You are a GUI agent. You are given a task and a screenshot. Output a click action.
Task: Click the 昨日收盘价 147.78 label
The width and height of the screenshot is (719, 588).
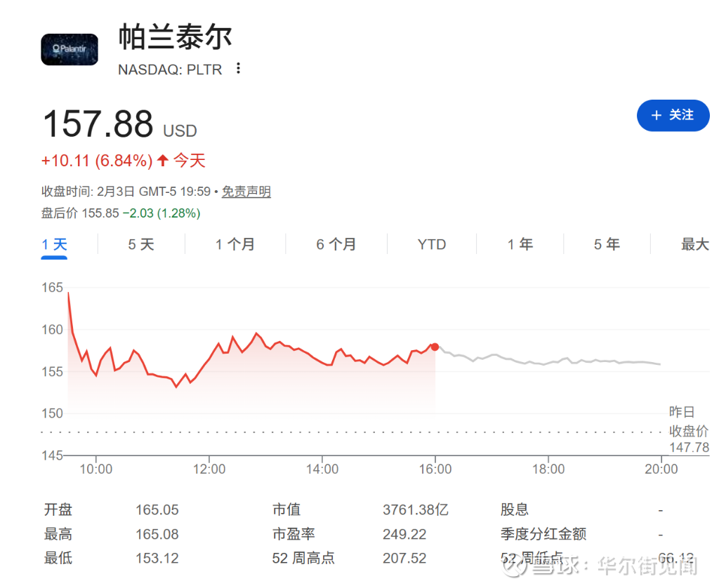(688, 429)
